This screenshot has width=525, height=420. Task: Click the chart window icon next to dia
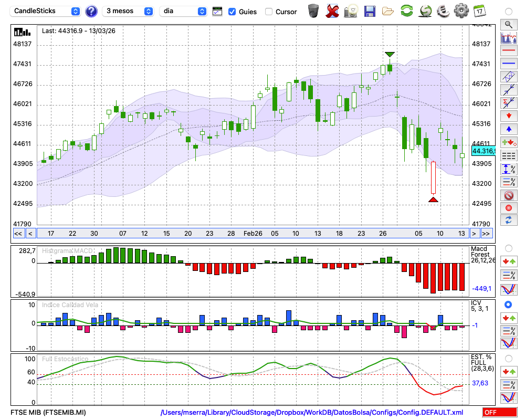pos(217,12)
